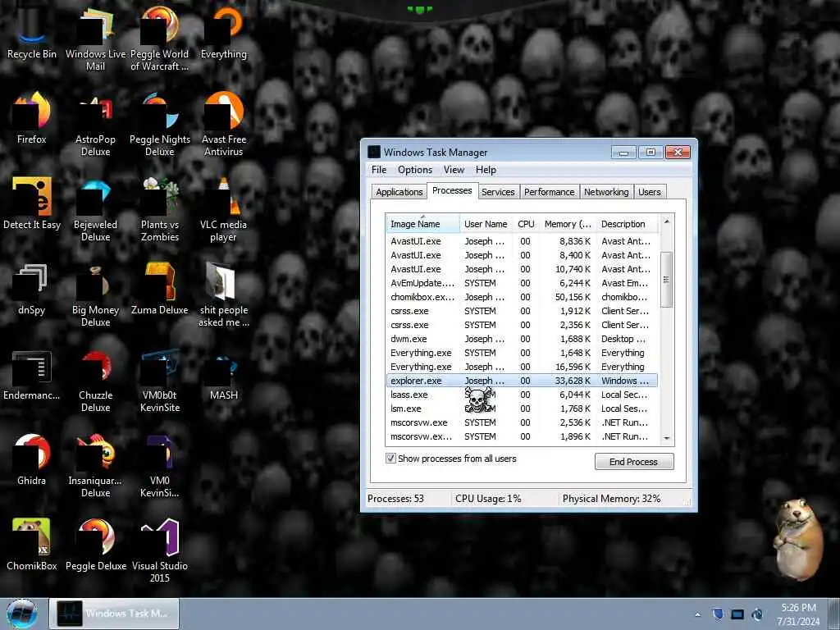Select the explorer.exe process row

pyautogui.click(x=522, y=381)
